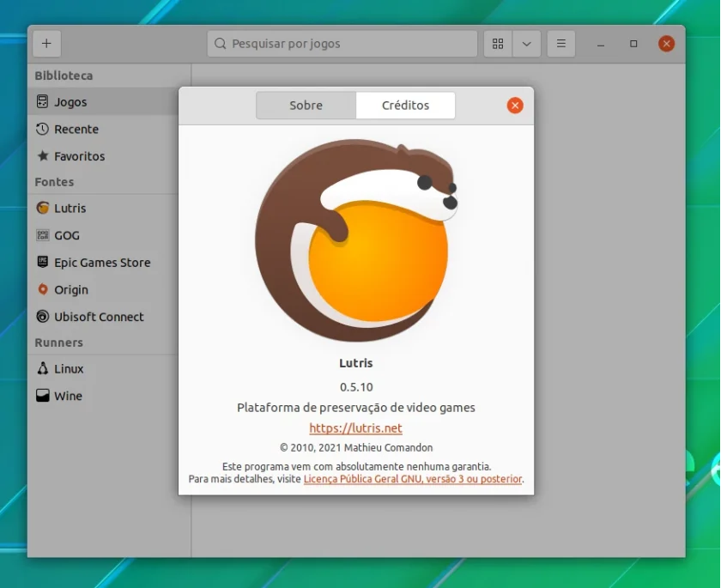Switch to the Sobre tab
This screenshot has height=588, width=721.
[x=306, y=106]
